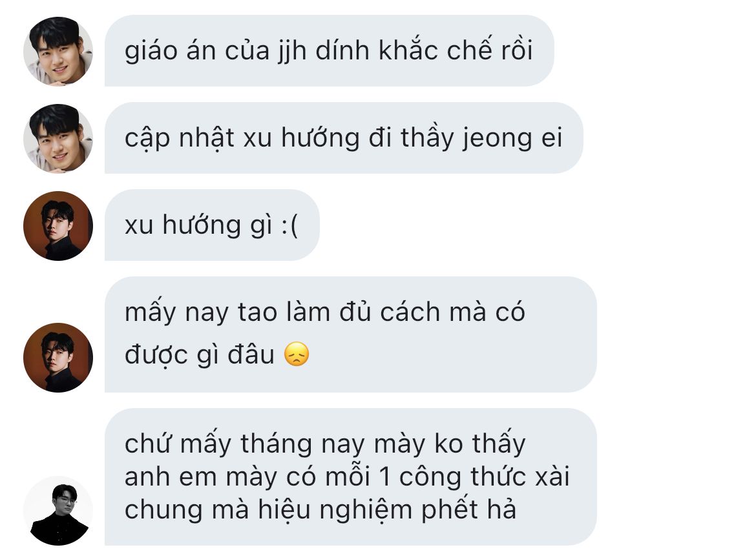Open avatar beside "giáo án của jjh" message
Screen dimensions: 756x554
coord(58,51)
